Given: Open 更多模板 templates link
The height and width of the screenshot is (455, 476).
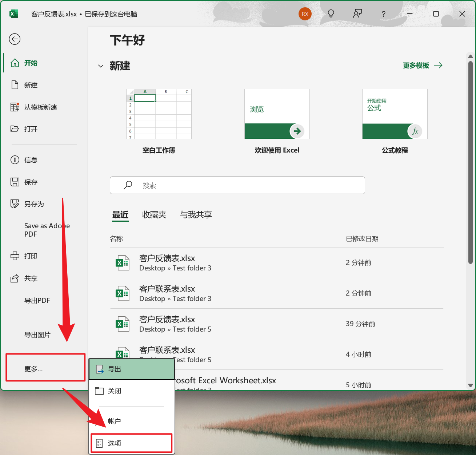Looking at the screenshot, I should [x=416, y=66].
